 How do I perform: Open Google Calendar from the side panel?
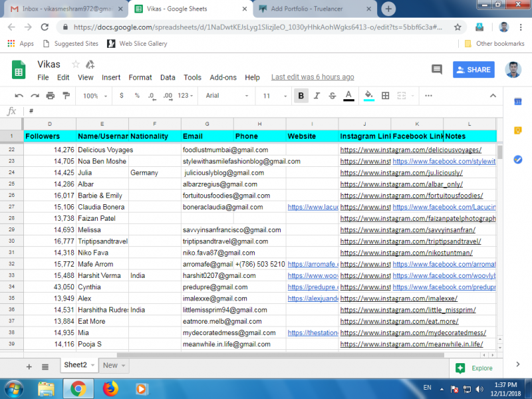click(518, 102)
